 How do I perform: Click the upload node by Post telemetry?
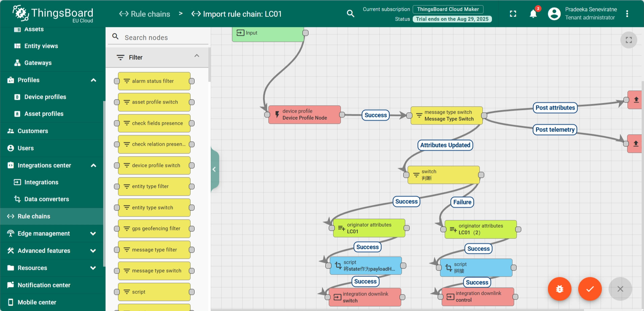[635, 144]
